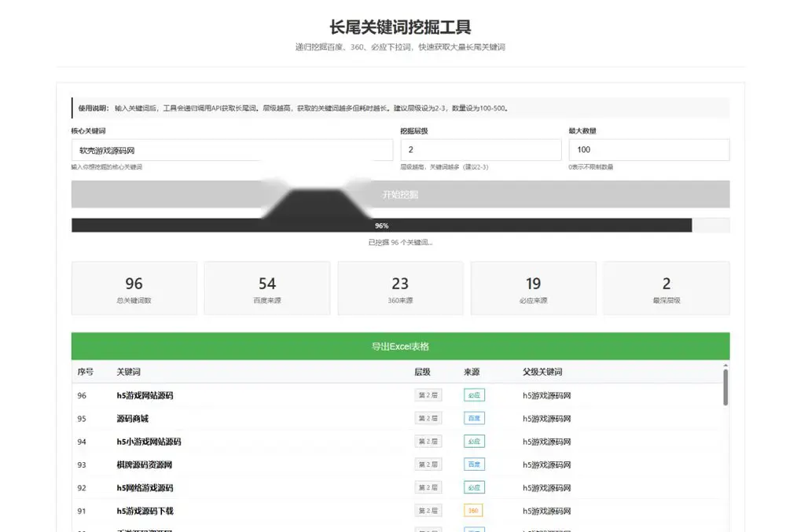Viewport: 786px width, 532px height.
Task: Click the 必应 source tag in row 96
Action: 474,395
